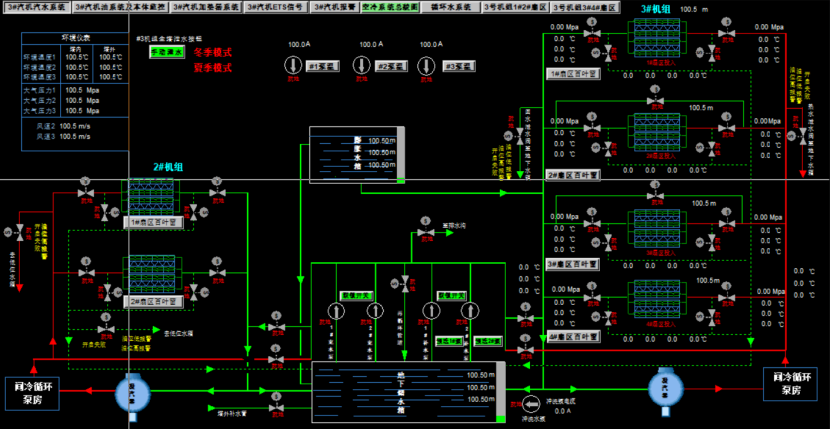
Task: Select 夏季模式 summer mode
Action: pyautogui.click(x=212, y=68)
